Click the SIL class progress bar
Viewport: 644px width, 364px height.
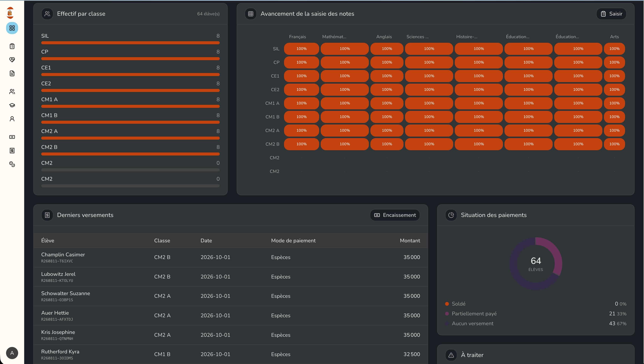[130, 43]
